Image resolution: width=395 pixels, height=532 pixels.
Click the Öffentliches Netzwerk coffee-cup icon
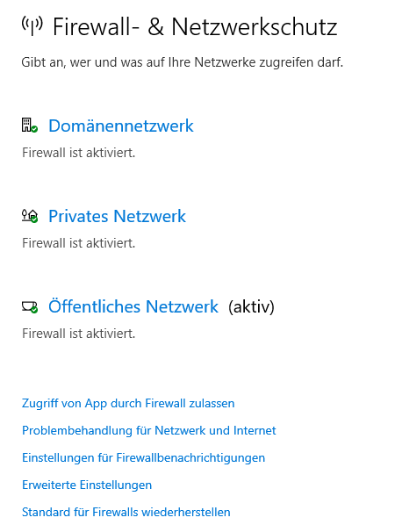tap(30, 307)
